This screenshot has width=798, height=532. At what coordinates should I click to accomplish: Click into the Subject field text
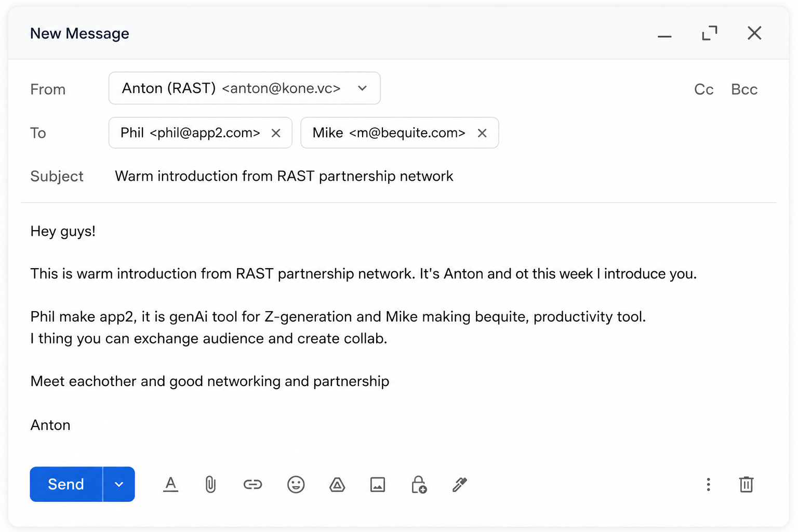[284, 176]
